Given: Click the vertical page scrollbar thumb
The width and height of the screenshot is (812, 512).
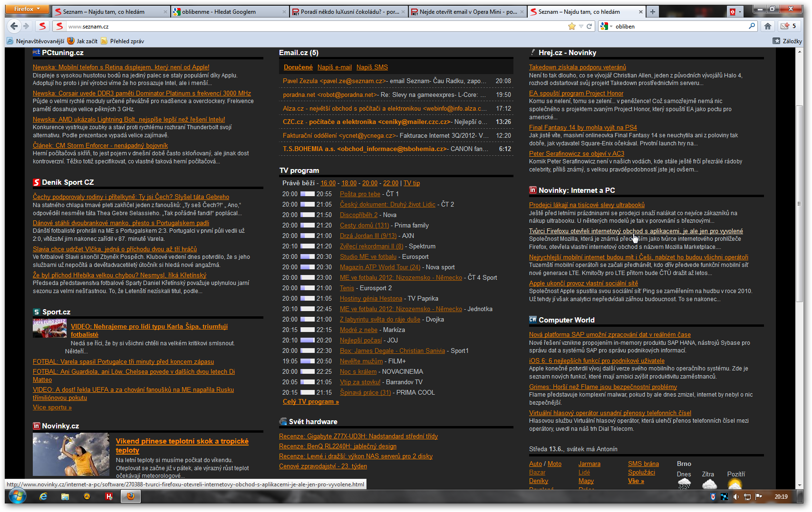Looking at the screenshot, I should pos(799,204).
